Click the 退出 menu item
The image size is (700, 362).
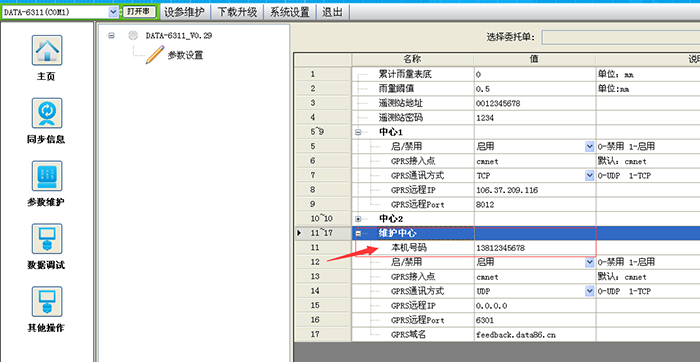(x=333, y=12)
